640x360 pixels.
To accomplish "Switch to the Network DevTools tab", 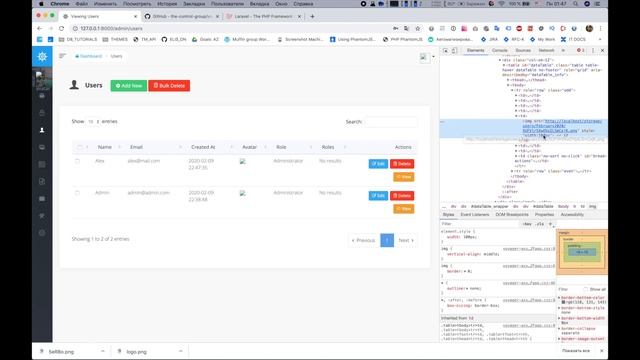I will coord(547,51).
